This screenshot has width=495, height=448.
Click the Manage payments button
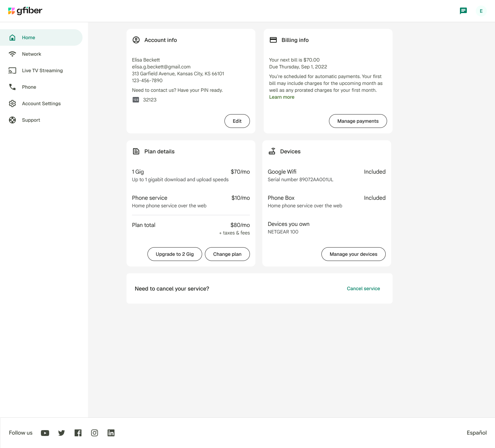click(358, 121)
